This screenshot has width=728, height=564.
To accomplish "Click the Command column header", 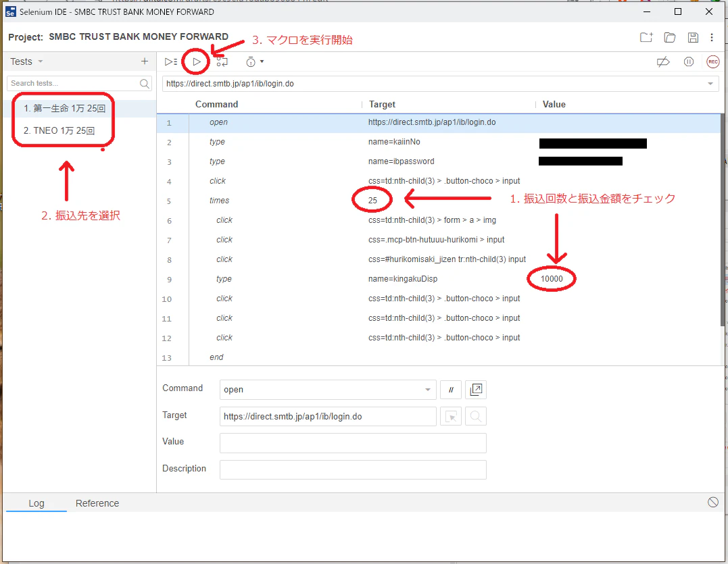I will [x=216, y=105].
